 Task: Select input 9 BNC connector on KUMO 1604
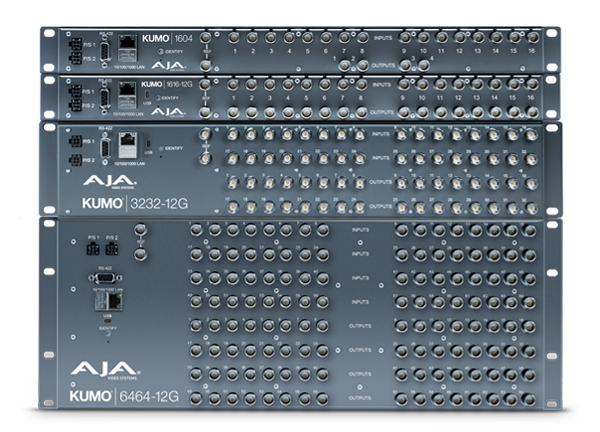point(404,37)
